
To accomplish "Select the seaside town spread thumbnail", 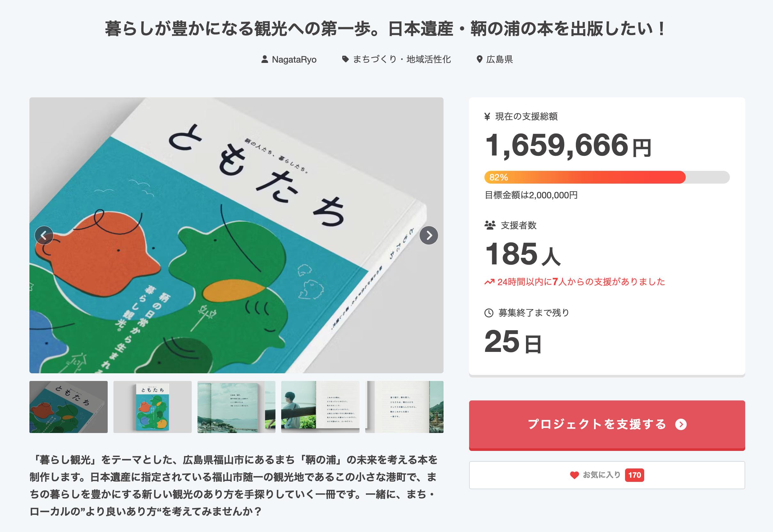I will tap(236, 407).
